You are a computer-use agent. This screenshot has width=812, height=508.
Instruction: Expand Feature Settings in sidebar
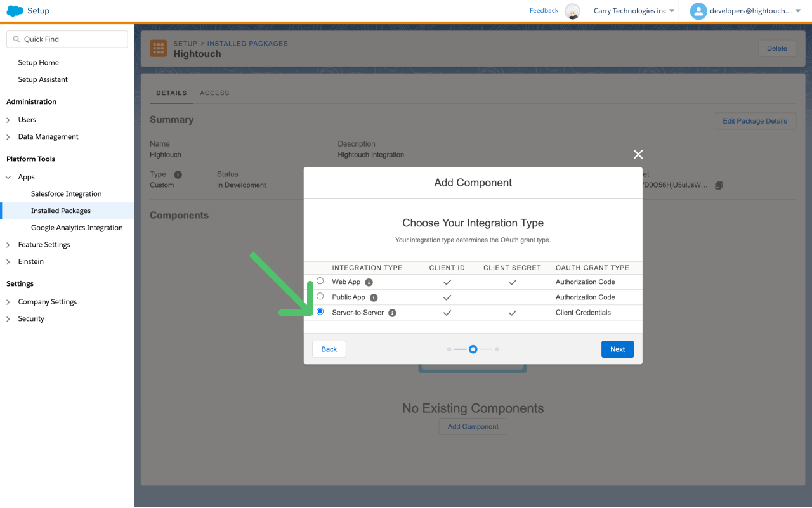8,245
